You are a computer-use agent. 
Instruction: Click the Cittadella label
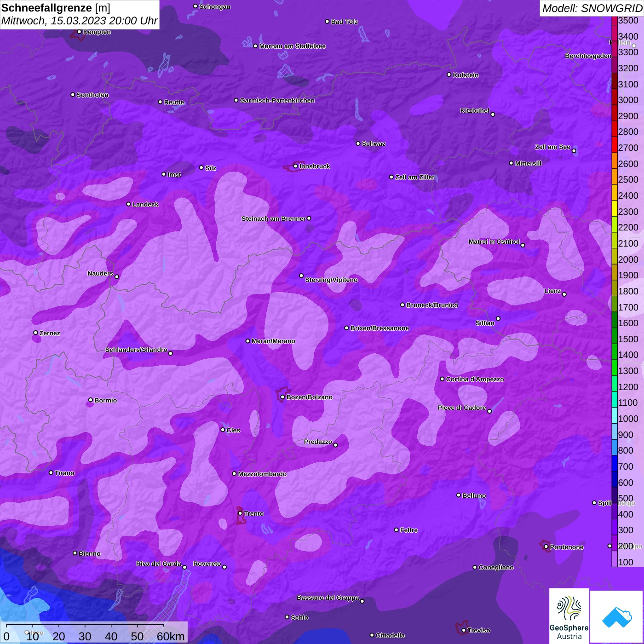[390, 635]
